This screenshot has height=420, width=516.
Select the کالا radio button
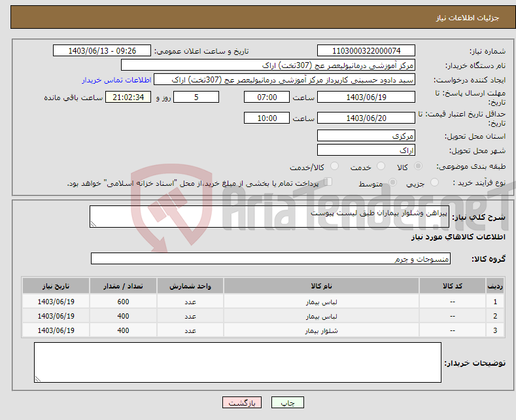(x=418, y=166)
